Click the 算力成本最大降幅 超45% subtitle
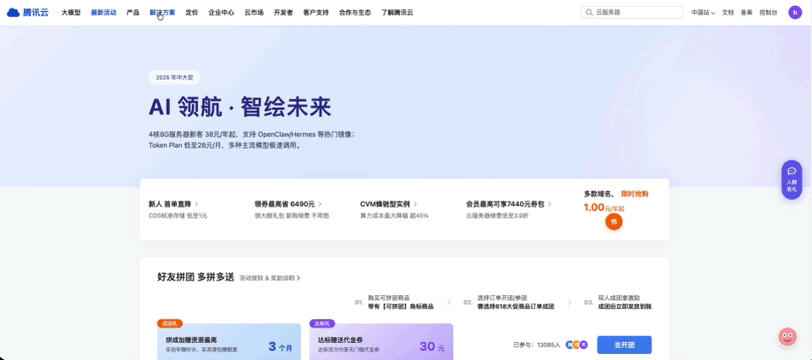This screenshot has height=360, width=812. (x=394, y=215)
